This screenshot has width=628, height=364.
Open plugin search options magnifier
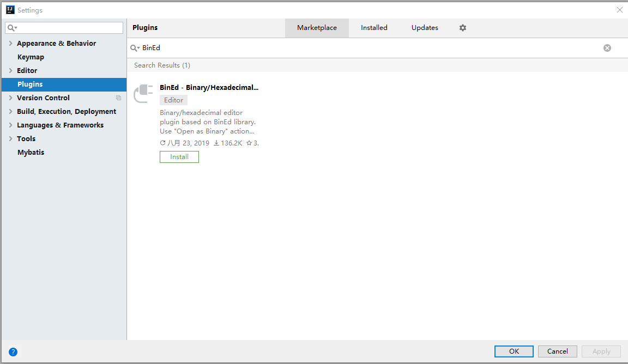(135, 48)
